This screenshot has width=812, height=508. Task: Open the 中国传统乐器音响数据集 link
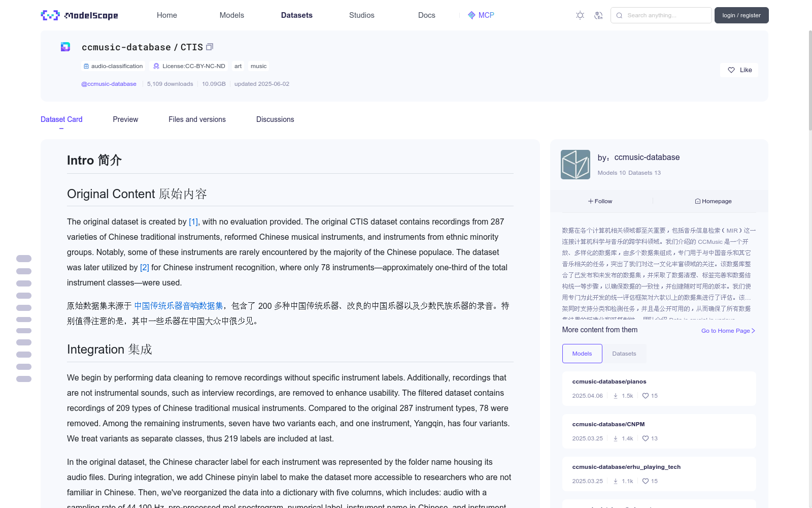click(x=179, y=306)
